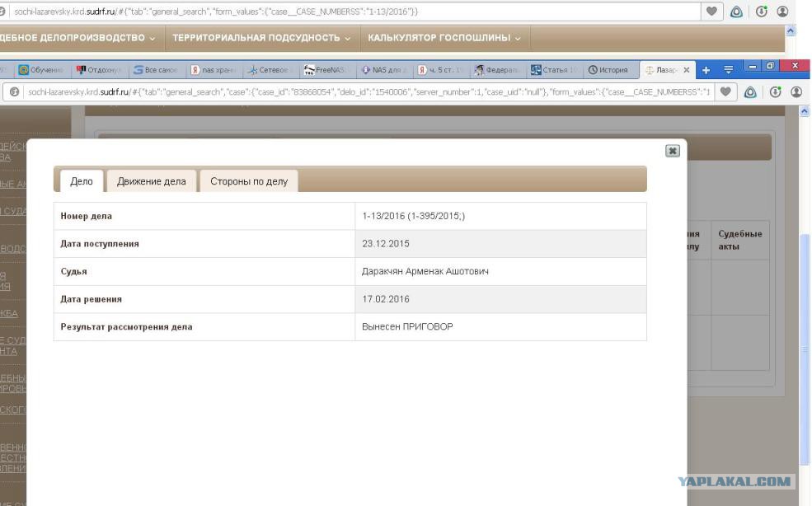The height and width of the screenshot is (506, 812).
Task: Open profile account icon in back window
Action: pos(782,12)
